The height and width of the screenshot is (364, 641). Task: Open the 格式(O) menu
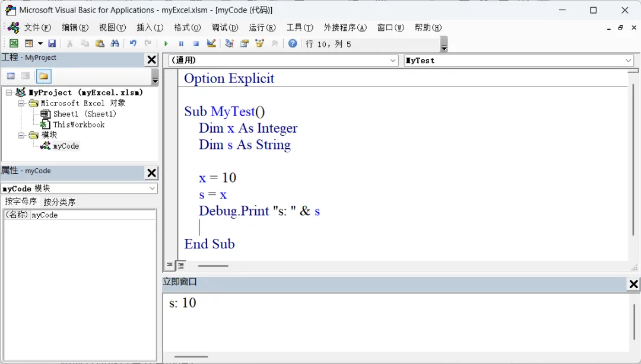(x=187, y=28)
